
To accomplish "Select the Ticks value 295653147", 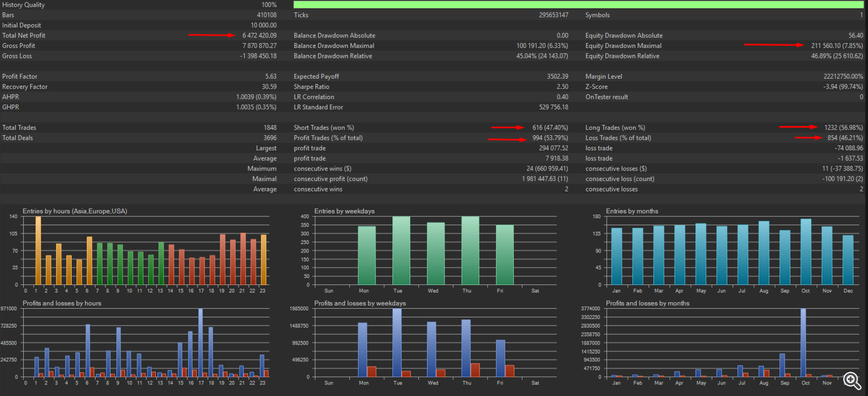I will (553, 15).
